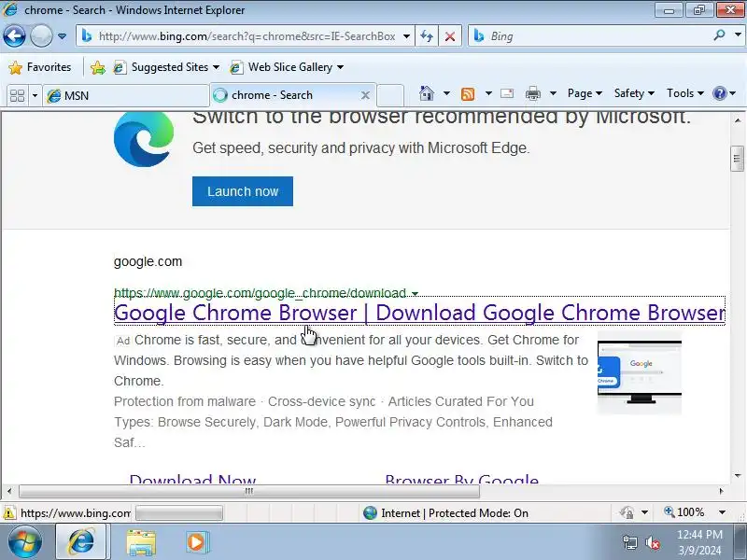The height and width of the screenshot is (560, 747).
Task: Open the recent pages dropdown arrow
Action: tap(62, 36)
